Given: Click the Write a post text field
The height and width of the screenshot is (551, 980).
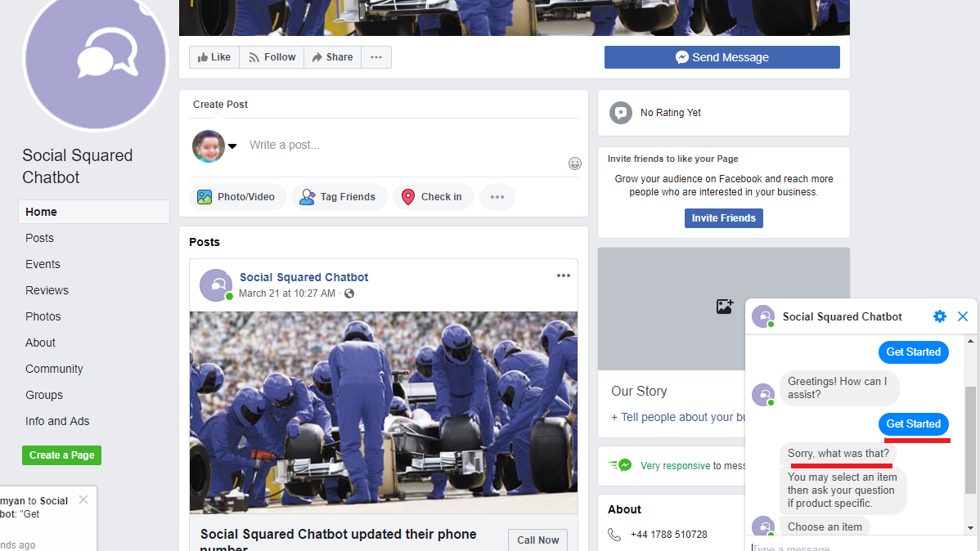Looking at the screenshot, I should pos(401,145).
